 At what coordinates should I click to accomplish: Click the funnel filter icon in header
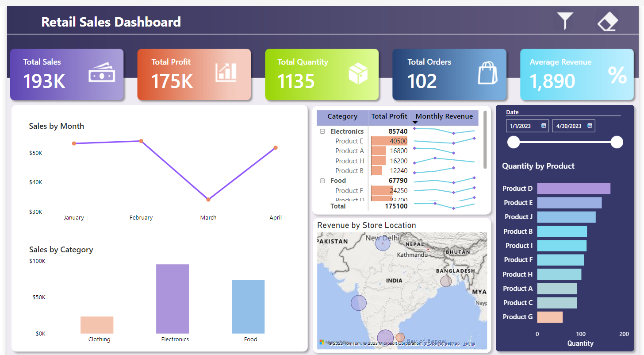[565, 21]
